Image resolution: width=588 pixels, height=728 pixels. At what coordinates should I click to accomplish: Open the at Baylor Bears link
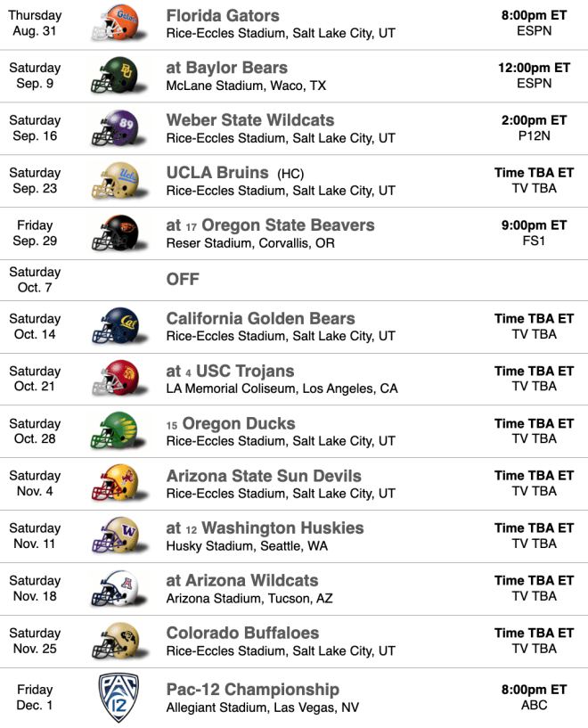coord(227,68)
